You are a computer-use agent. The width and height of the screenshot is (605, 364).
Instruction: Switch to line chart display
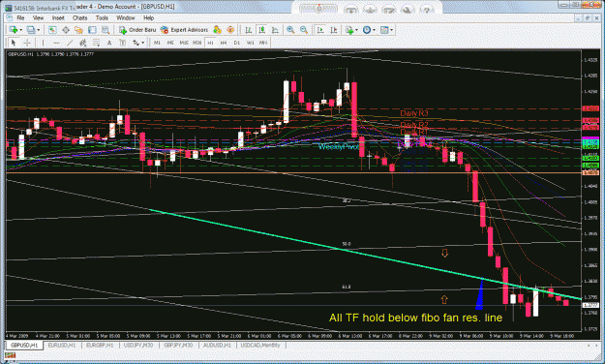275,30
